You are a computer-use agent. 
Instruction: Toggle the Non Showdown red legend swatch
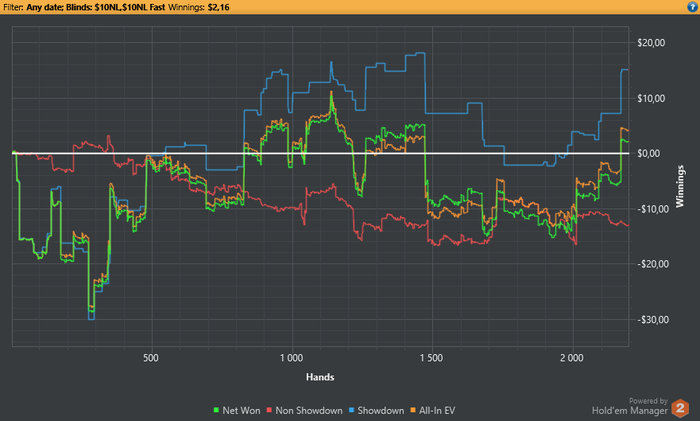click(x=269, y=410)
